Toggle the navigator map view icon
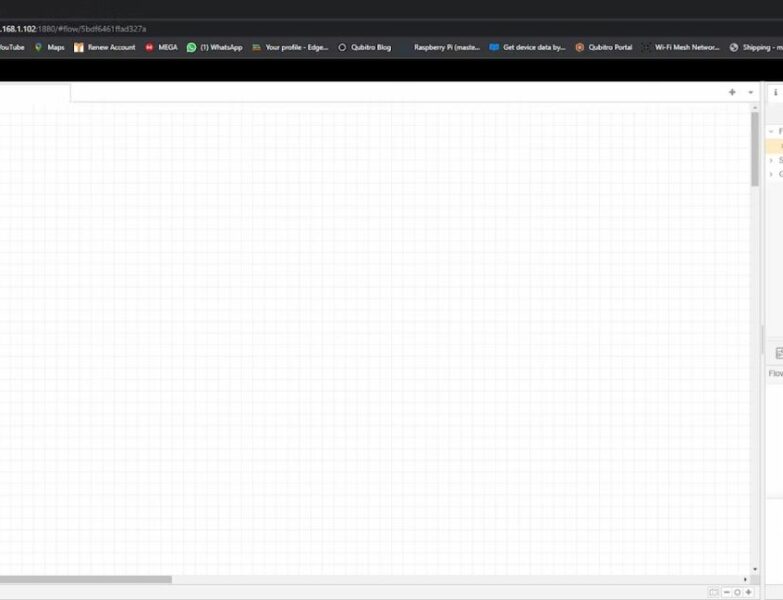 click(713, 593)
